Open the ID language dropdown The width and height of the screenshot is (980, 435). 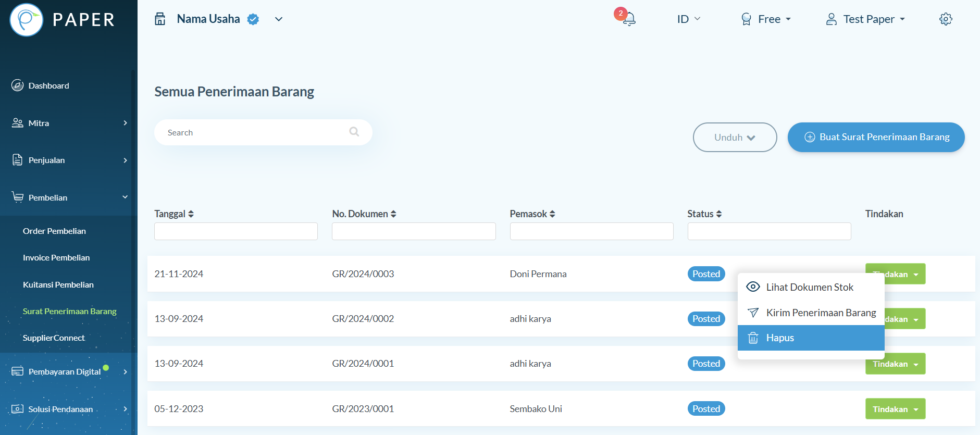tap(688, 19)
